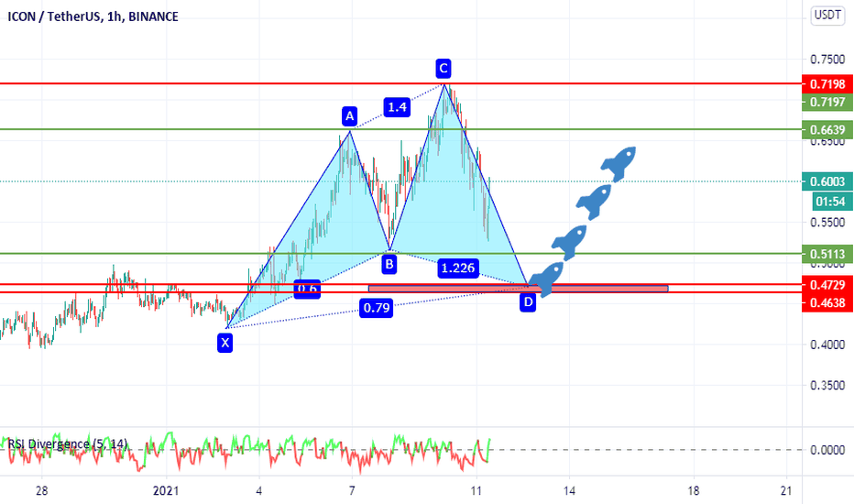Click the rocket icon nearest point D

pyautogui.click(x=546, y=279)
